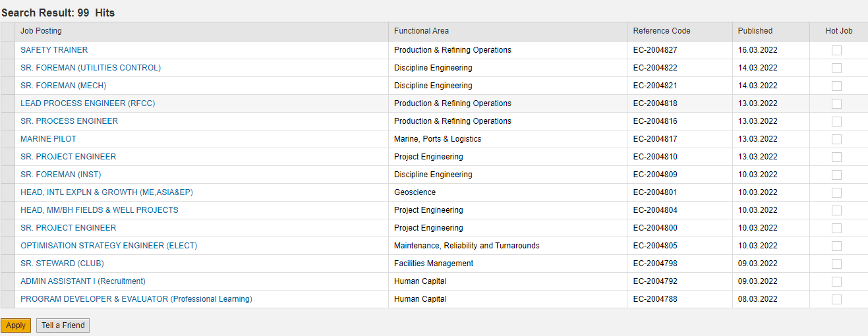
Task: Select the SR. PROCESS ENGINEER row selector
Action: coord(7,121)
